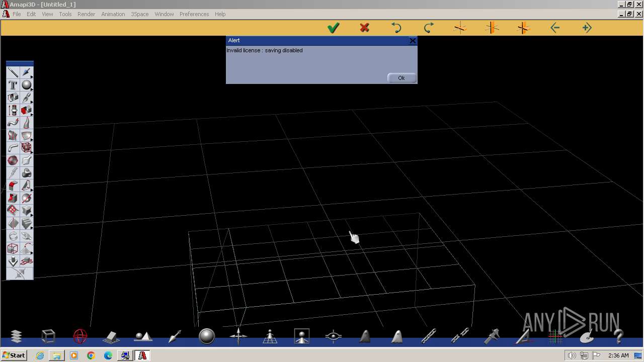Click the four-way move arrows icon
The image size is (644, 362).
point(238,336)
